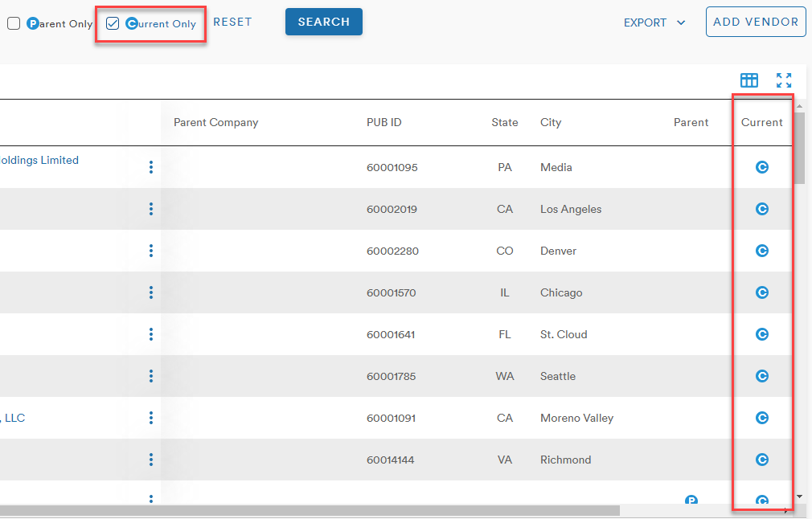Select PUB ID 60001091 cell

coord(391,418)
